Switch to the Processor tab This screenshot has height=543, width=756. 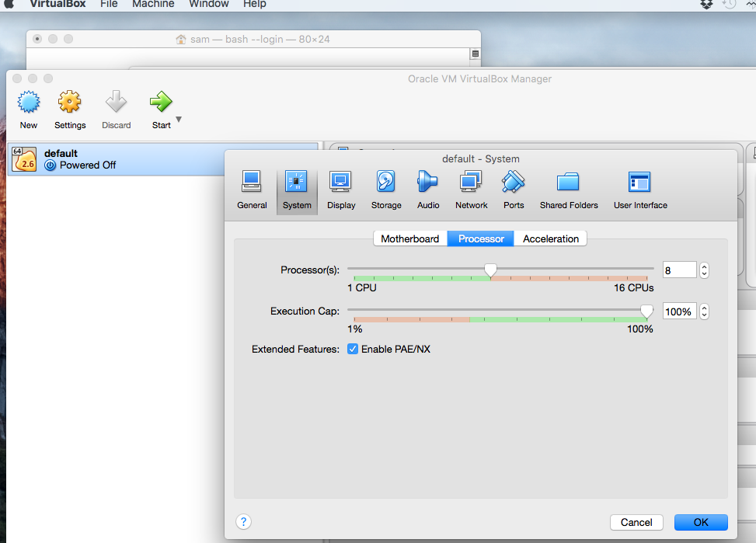coord(481,238)
